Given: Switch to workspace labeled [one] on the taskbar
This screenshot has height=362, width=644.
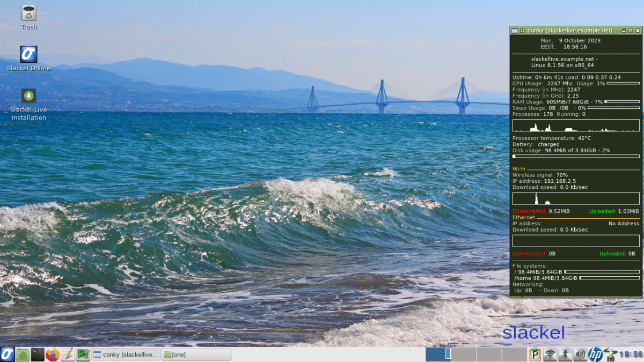Looking at the screenshot, I should click(x=196, y=354).
